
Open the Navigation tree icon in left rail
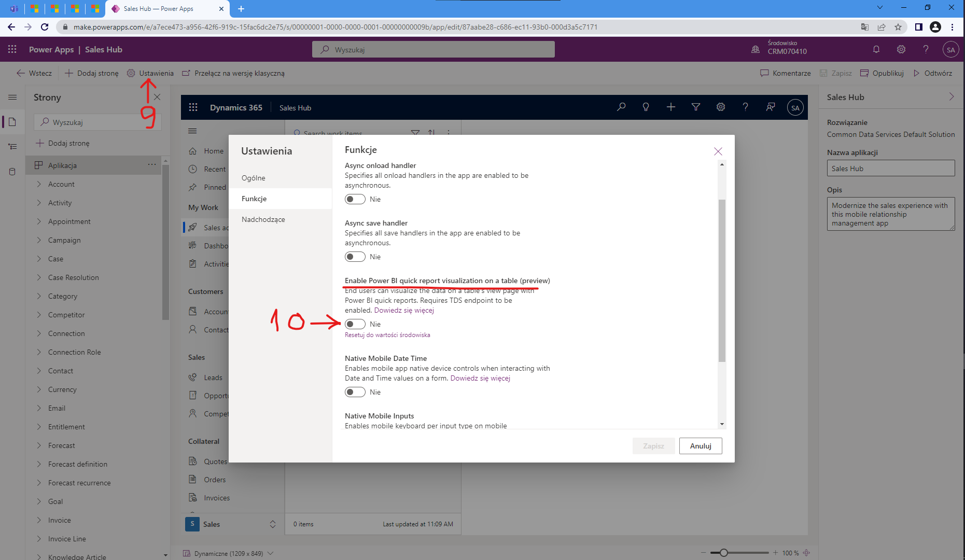point(12,147)
